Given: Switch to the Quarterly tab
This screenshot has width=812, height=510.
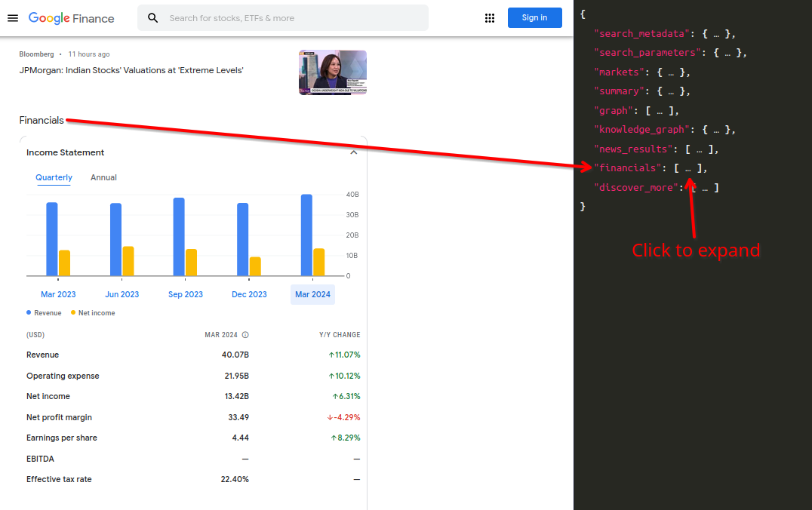Looking at the screenshot, I should pyautogui.click(x=54, y=177).
